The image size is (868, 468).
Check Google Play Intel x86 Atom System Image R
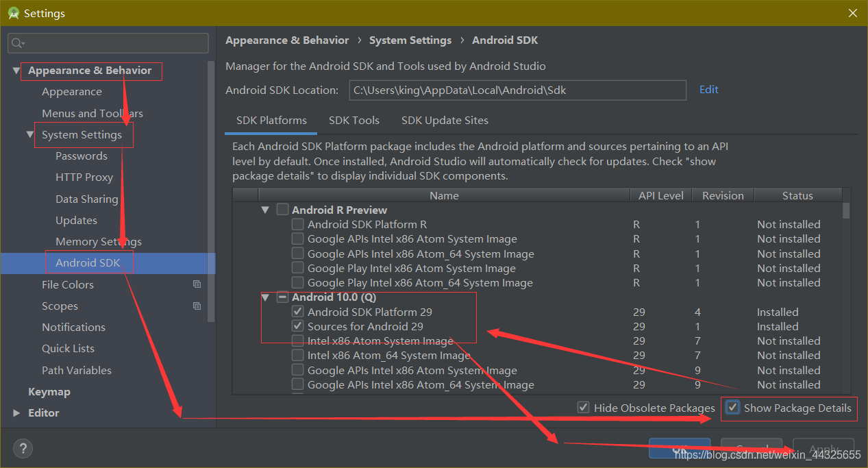297,268
